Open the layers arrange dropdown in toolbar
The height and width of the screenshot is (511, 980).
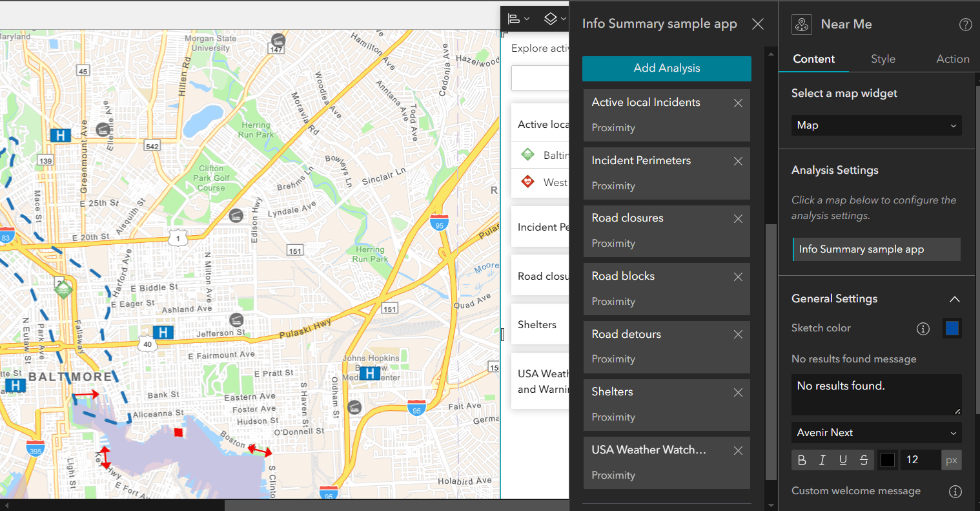tap(555, 19)
